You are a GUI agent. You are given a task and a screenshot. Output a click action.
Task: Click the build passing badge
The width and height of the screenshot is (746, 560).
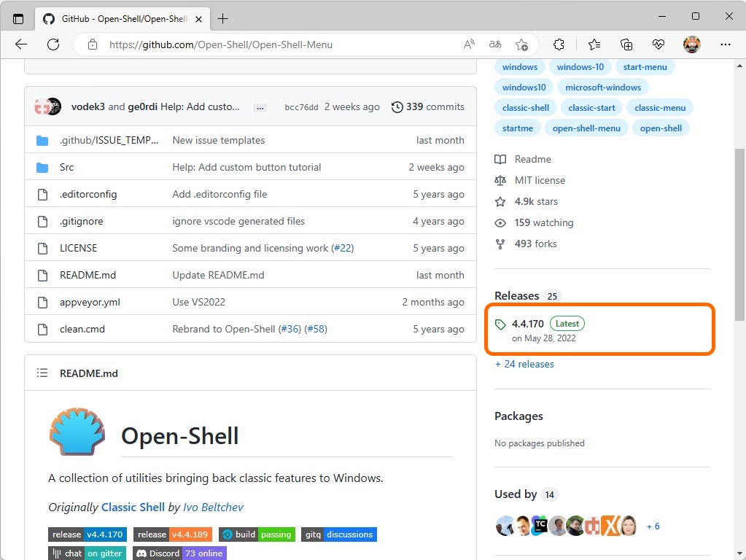pos(257,534)
